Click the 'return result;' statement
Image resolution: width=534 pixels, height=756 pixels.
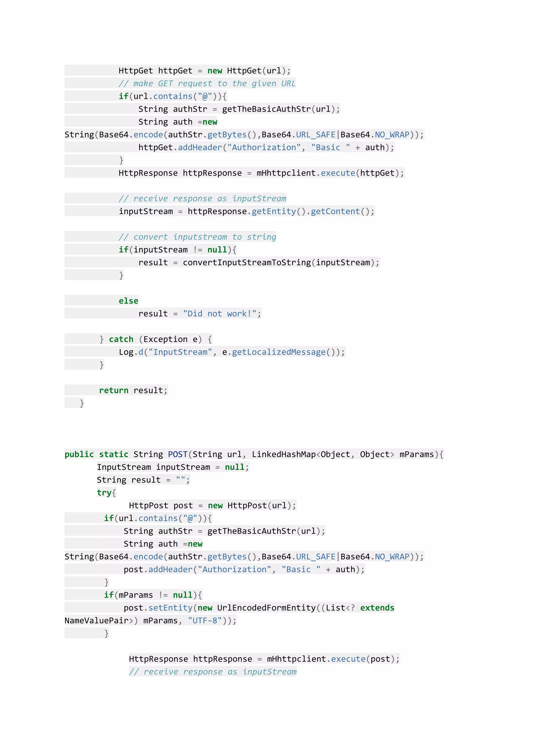point(133,390)
